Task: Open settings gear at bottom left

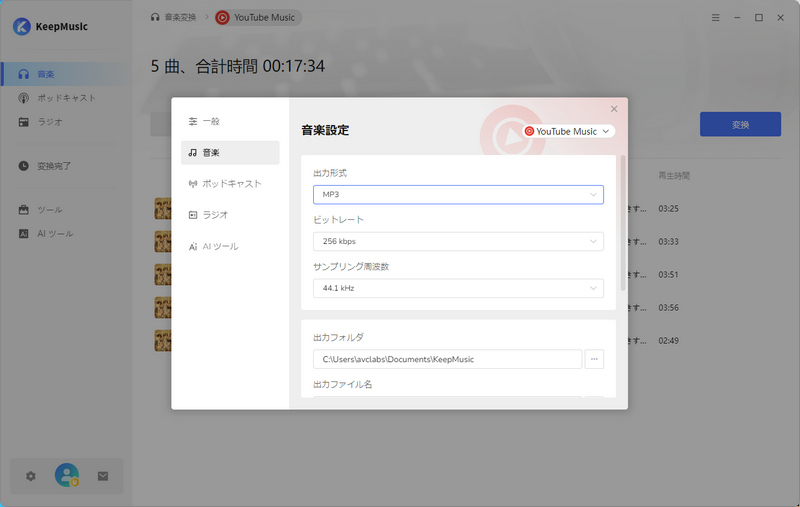Action: coord(31,476)
